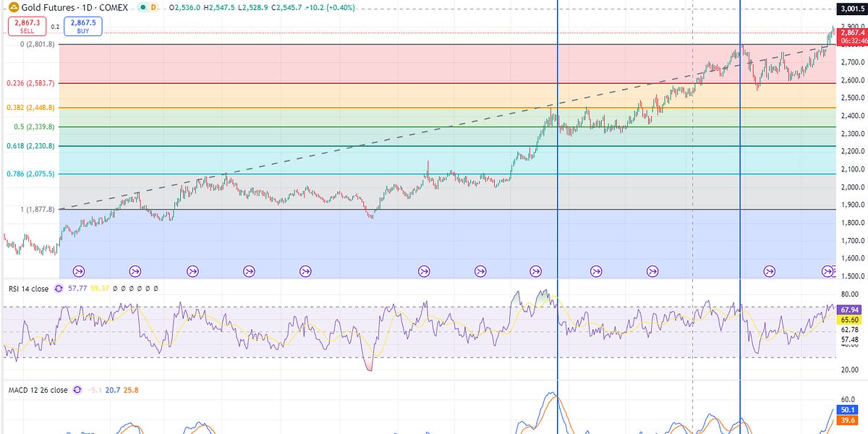The height and width of the screenshot is (434, 868).
Task: Click the MACD indicator reload icon
Action: [77, 389]
